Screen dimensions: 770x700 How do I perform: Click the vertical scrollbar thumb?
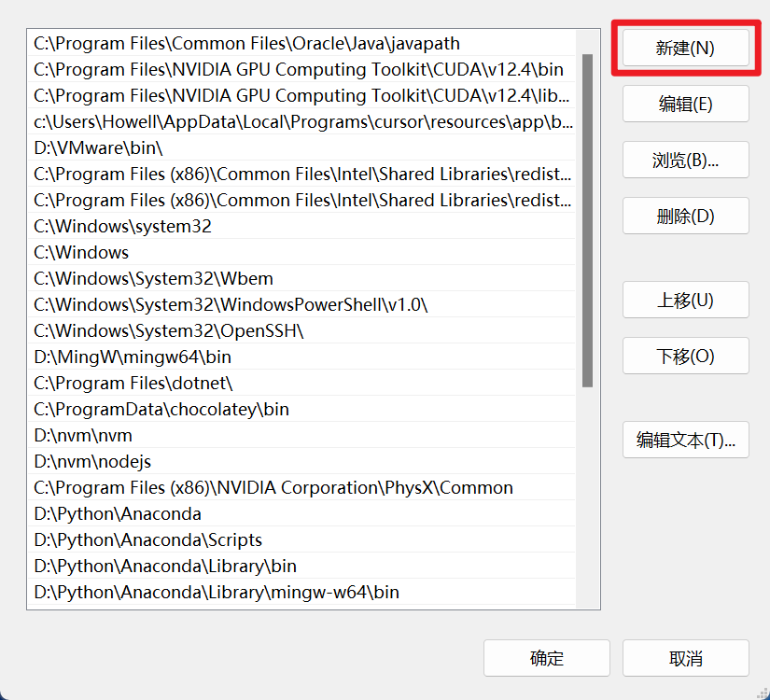(x=587, y=219)
